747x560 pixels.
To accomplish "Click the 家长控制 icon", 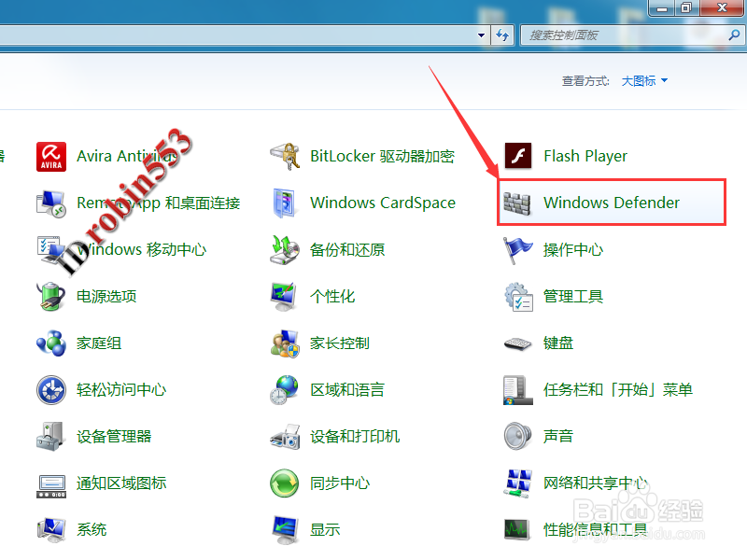I will point(285,343).
